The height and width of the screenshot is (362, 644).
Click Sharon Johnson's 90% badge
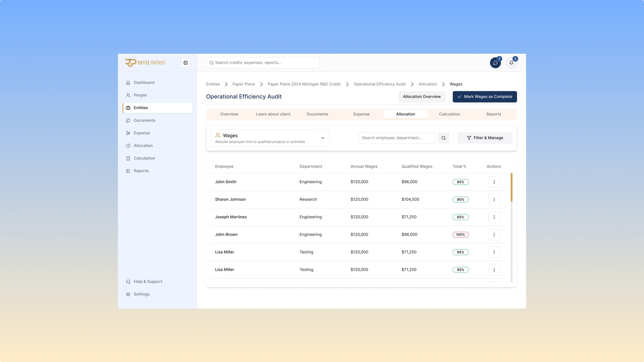(460, 200)
